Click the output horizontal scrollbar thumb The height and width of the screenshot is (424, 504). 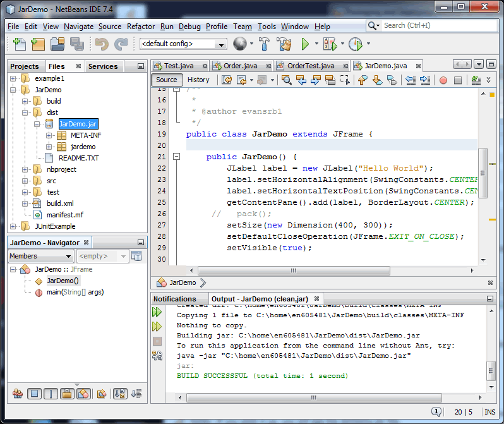click(x=314, y=397)
